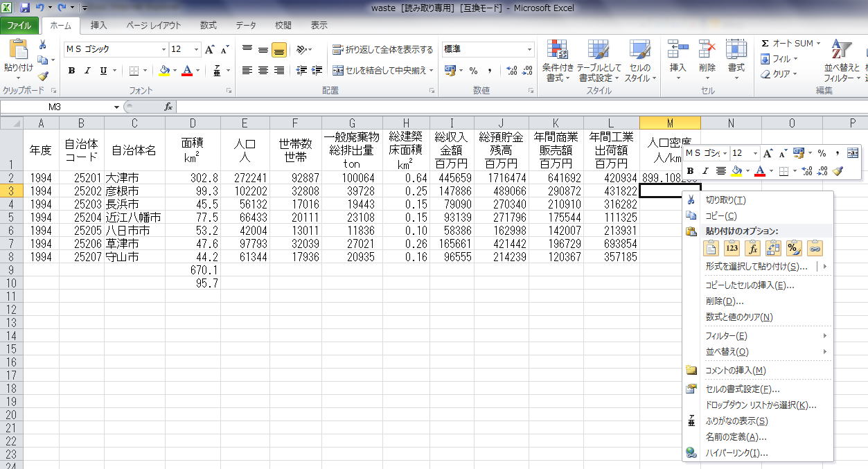868x469 pixels.
Task: Click the オート SUM button
Action: point(790,44)
